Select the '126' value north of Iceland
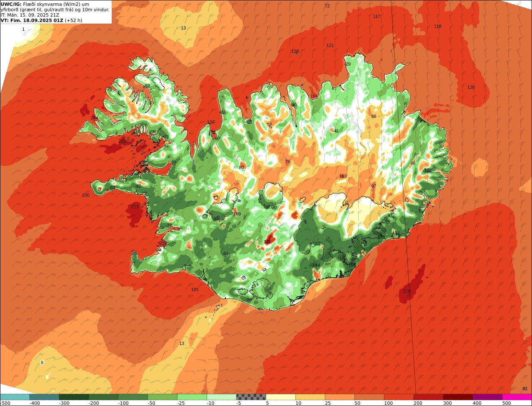This screenshot has height=406, width=532. [295, 51]
